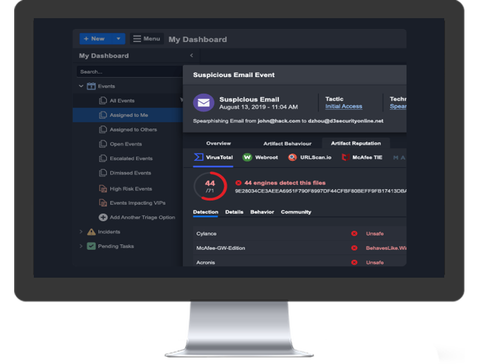This screenshot has height=364, width=480.
Task: Expand the Incidents tree section
Action: pyautogui.click(x=81, y=232)
